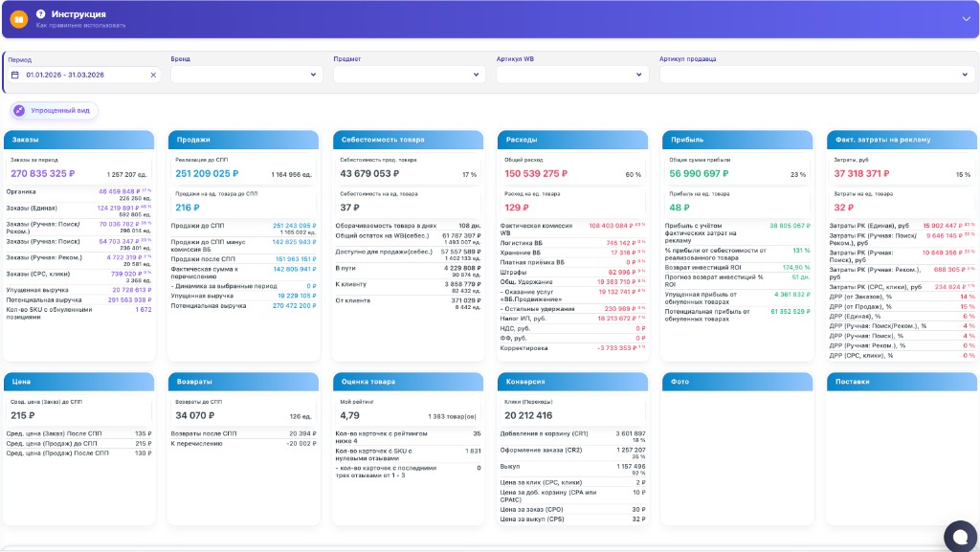The height and width of the screenshot is (552, 980).
Task: Click the orange book icon in the header
Action: pos(19,19)
